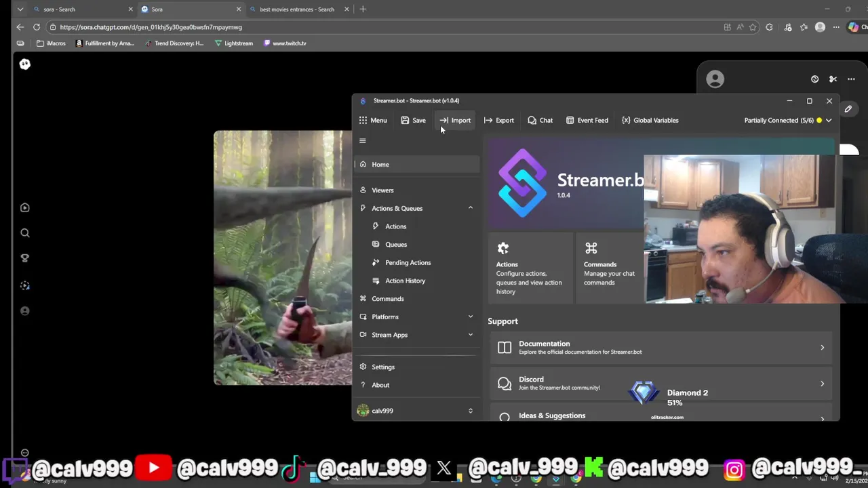Open the iMacros bookmark folder
The width and height of the screenshot is (868, 488).
click(x=52, y=43)
